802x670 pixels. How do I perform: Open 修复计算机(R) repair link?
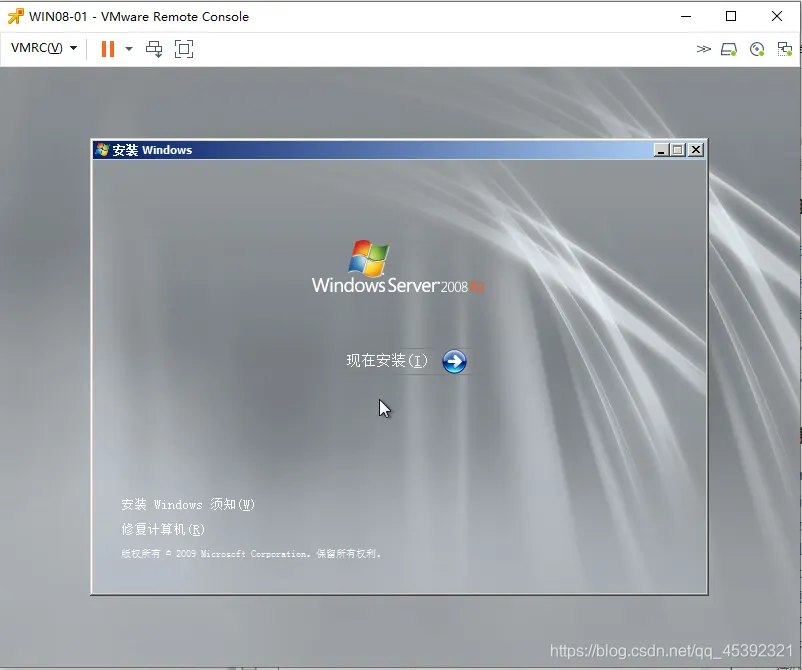tap(163, 529)
